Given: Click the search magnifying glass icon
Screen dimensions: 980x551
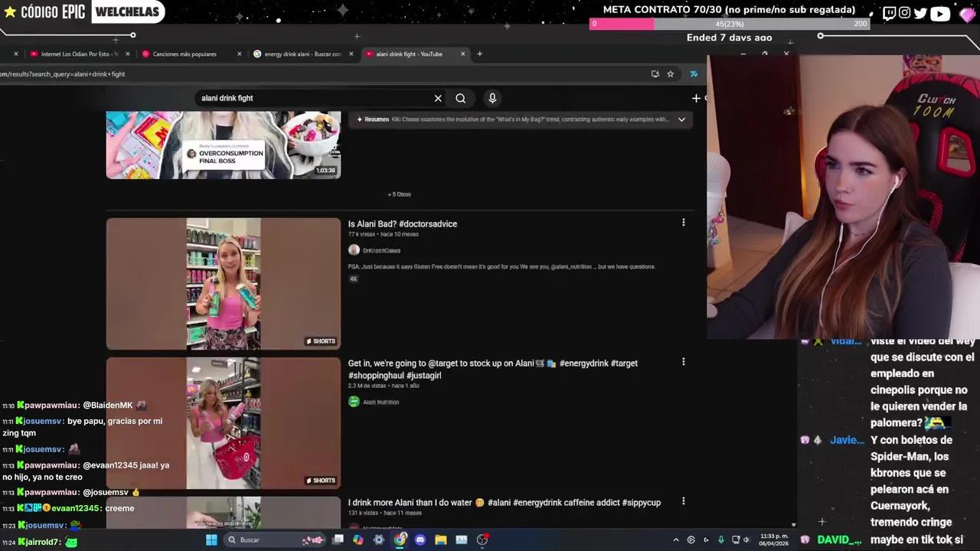Looking at the screenshot, I should [460, 97].
